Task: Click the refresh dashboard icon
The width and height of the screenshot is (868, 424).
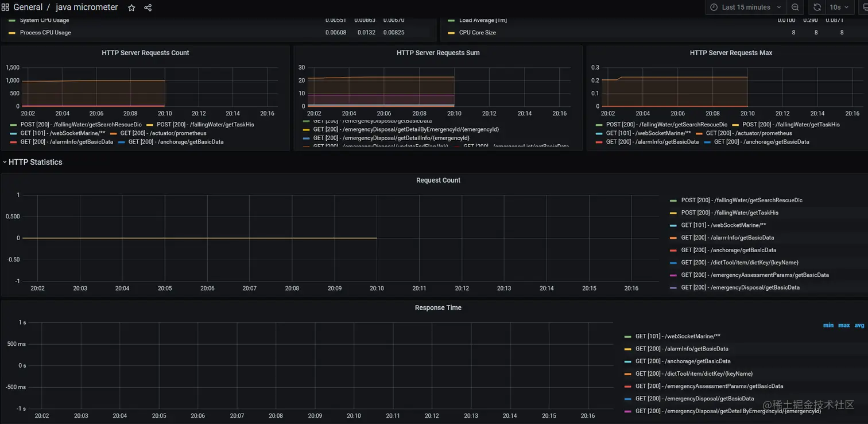Action: pos(817,7)
